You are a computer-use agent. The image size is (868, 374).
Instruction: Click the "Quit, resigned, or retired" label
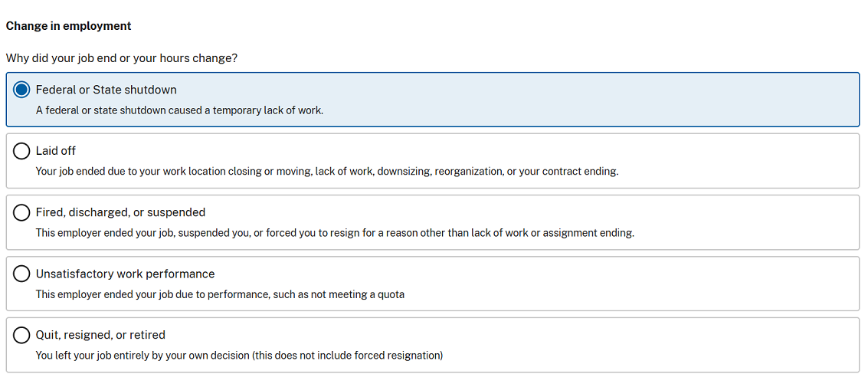[100, 335]
